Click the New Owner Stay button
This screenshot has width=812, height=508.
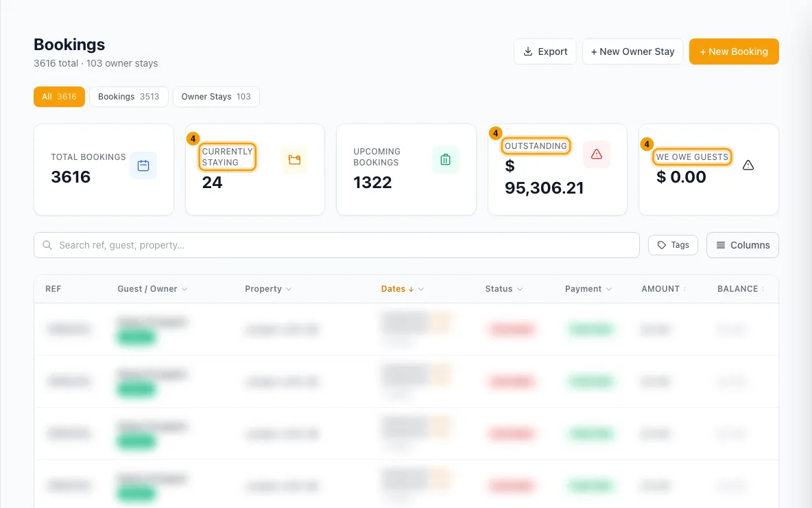pyautogui.click(x=633, y=51)
